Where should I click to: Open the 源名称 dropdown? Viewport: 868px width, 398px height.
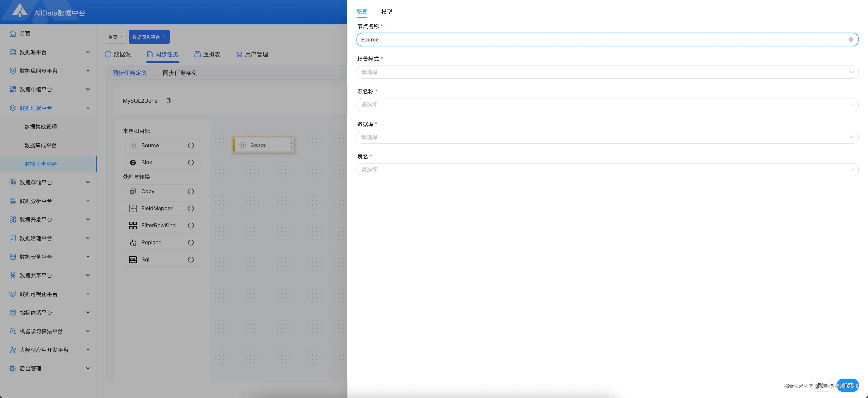pyautogui.click(x=607, y=105)
